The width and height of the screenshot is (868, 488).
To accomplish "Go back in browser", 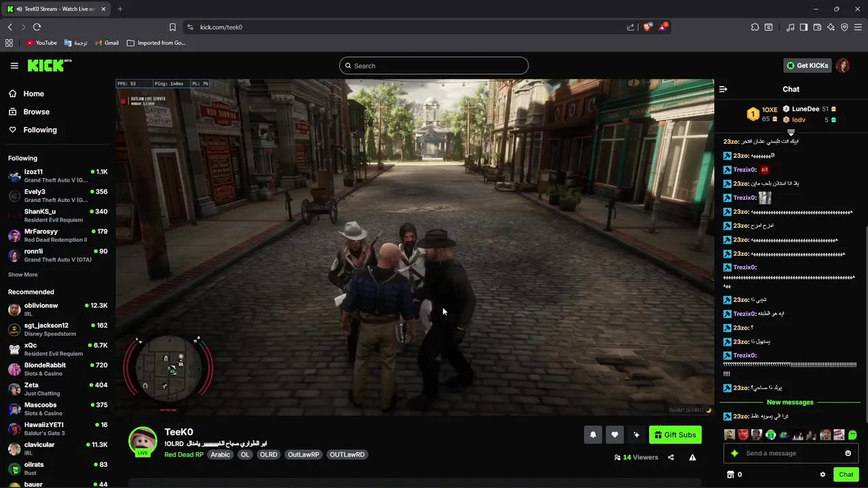I will point(9,27).
